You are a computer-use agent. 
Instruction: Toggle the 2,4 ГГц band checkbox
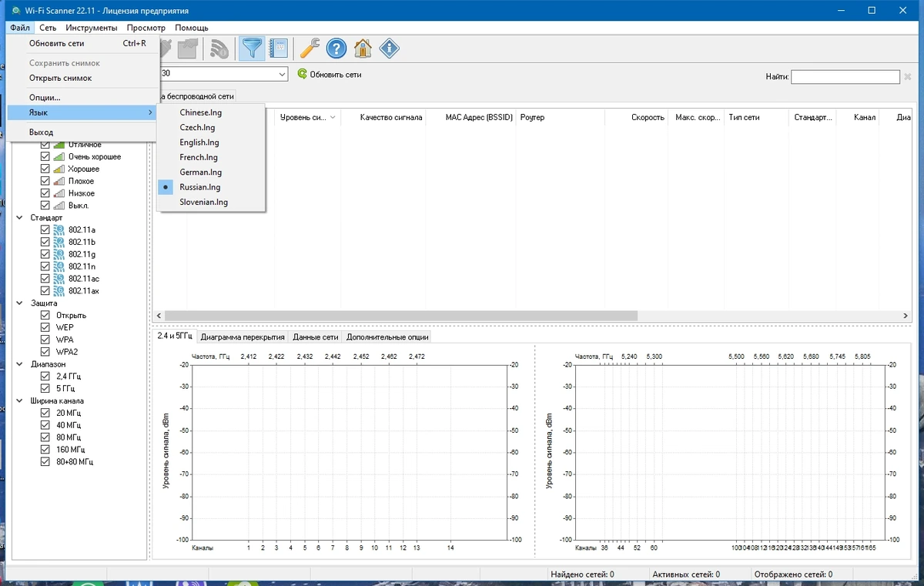pos(45,377)
